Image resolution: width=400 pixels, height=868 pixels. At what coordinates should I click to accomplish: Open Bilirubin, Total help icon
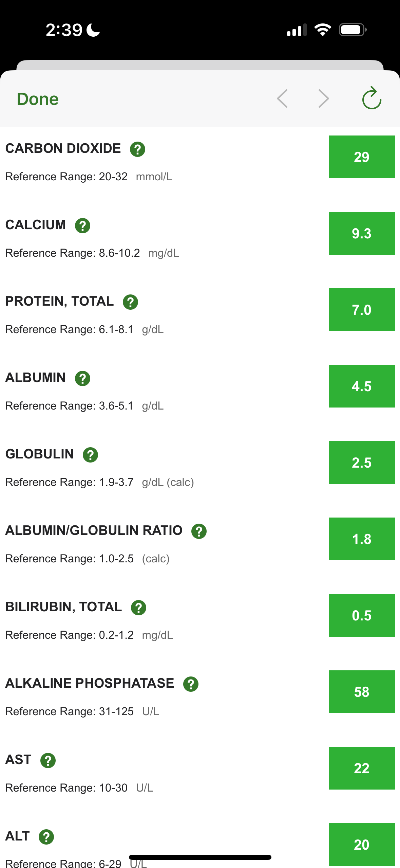click(x=138, y=608)
